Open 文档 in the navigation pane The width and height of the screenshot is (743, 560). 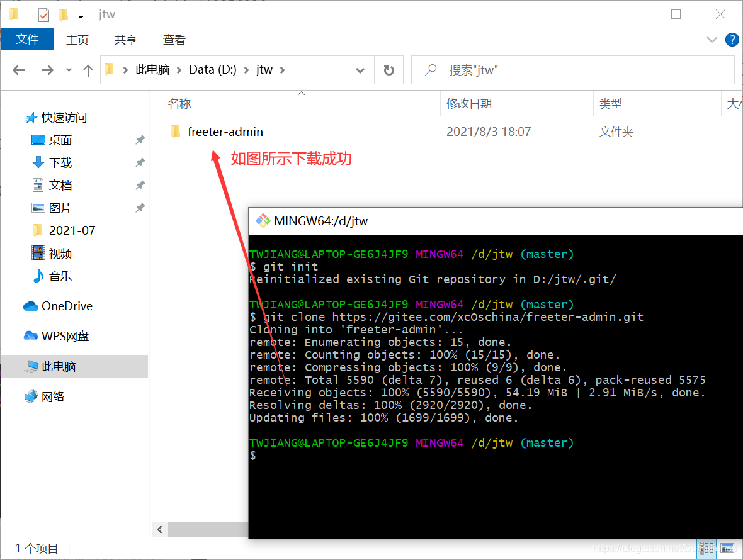pos(60,185)
